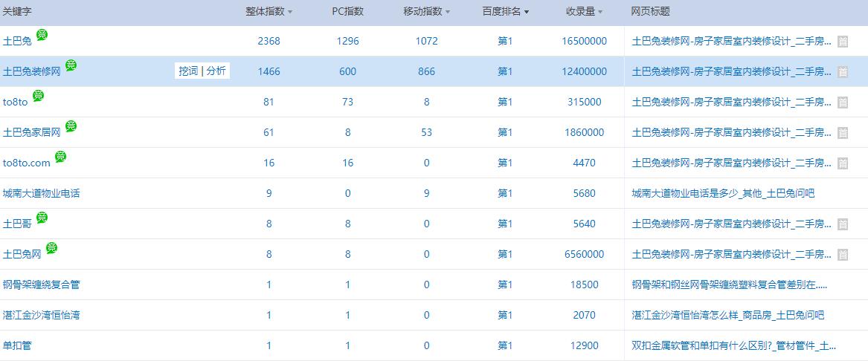Click the green 竞 badge beside 土巴兔家居网

click(x=71, y=126)
